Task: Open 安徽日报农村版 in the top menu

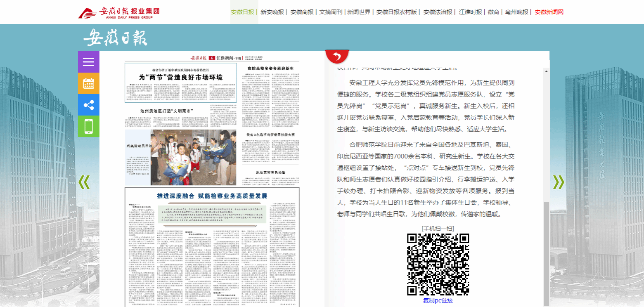Action: [397, 12]
